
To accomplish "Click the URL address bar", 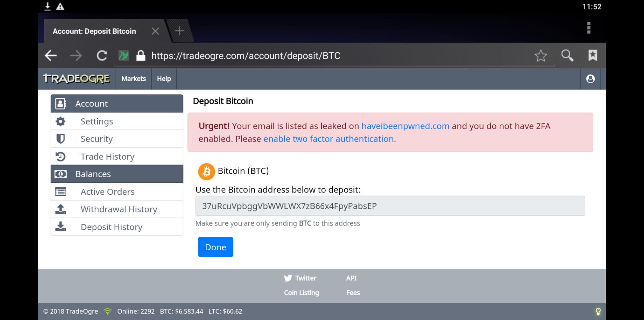I will tap(335, 55).
